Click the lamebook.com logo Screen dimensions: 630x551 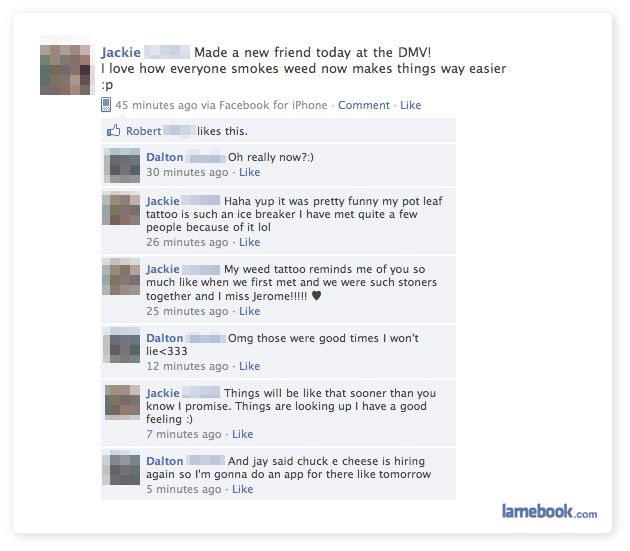[x=549, y=512]
